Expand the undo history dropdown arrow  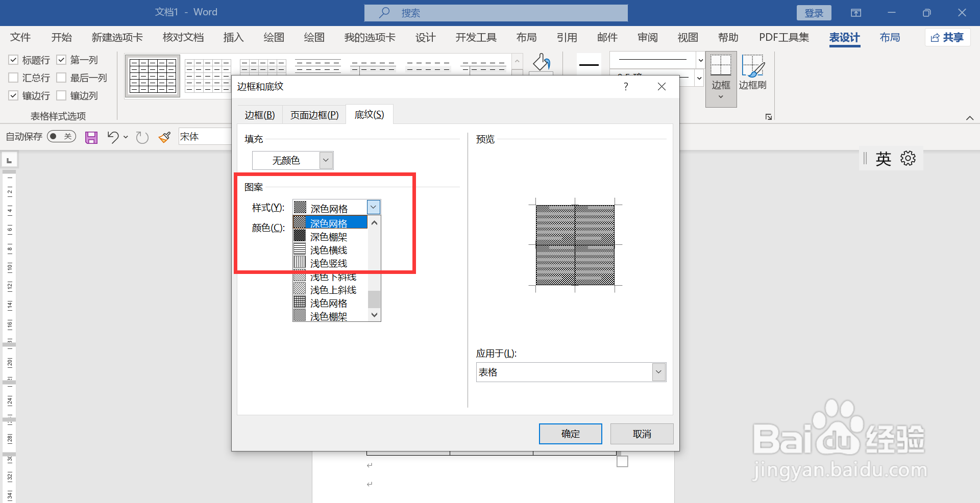coord(126,137)
